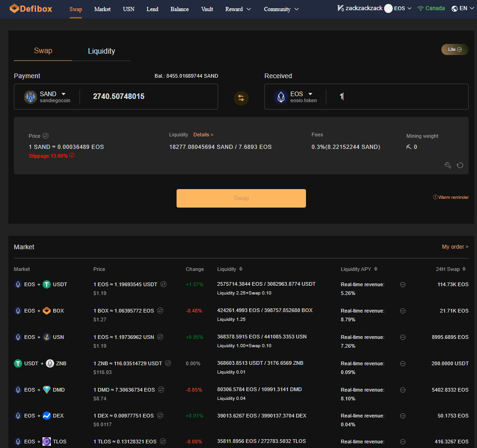
Task: Click the Canada node wifi icon
Action: coord(421,8)
